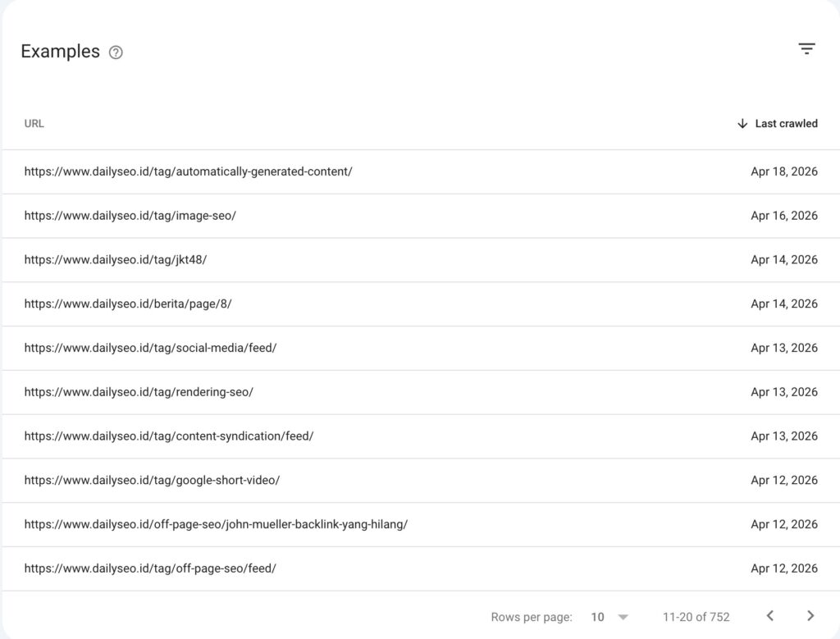Select the jkt48 tag URL row

[x=421, y=260]
